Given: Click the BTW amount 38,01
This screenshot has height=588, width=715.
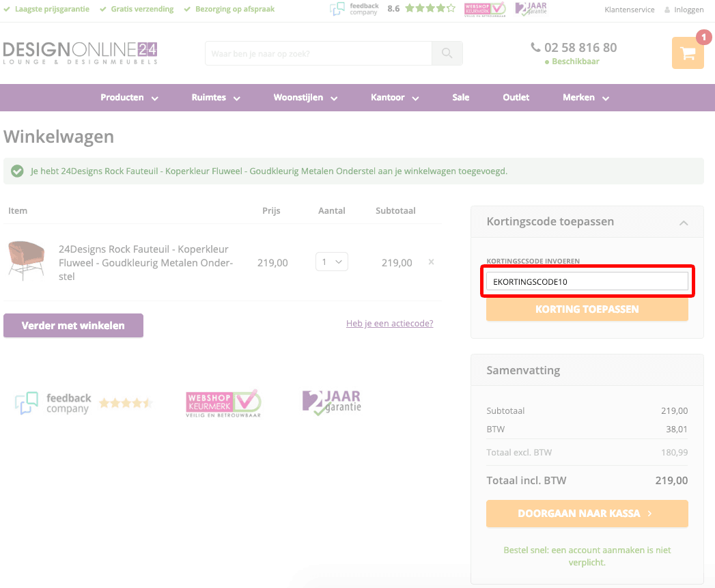Looking at the screenshot, I should [677, 430].
